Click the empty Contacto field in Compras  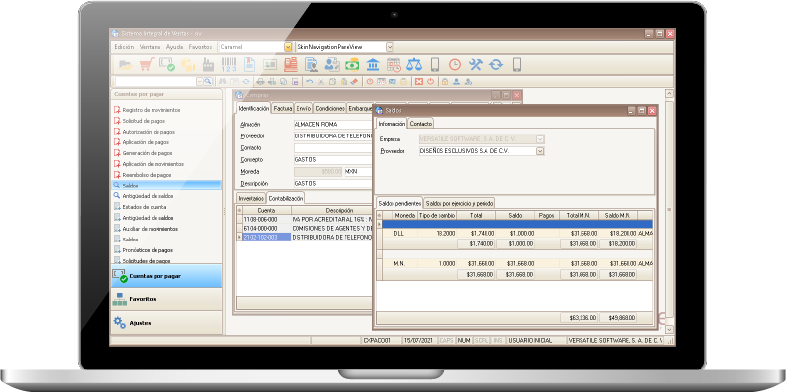[333, 148]
